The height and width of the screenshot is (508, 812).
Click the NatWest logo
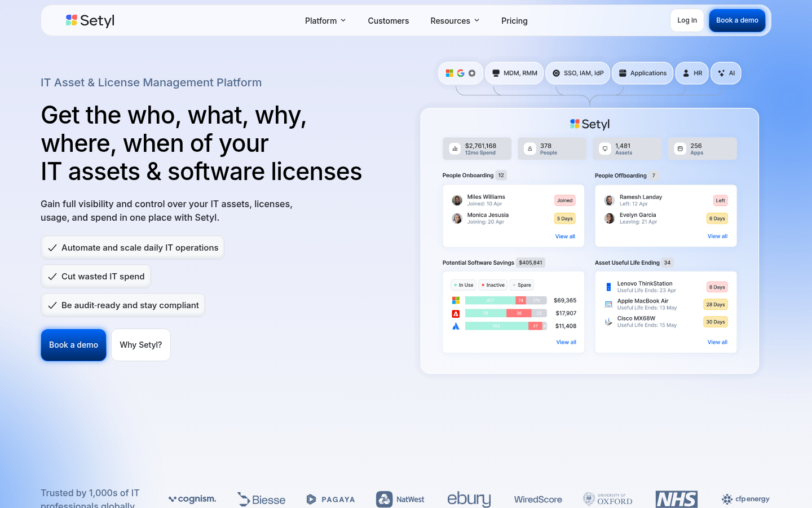coord(400,500)
